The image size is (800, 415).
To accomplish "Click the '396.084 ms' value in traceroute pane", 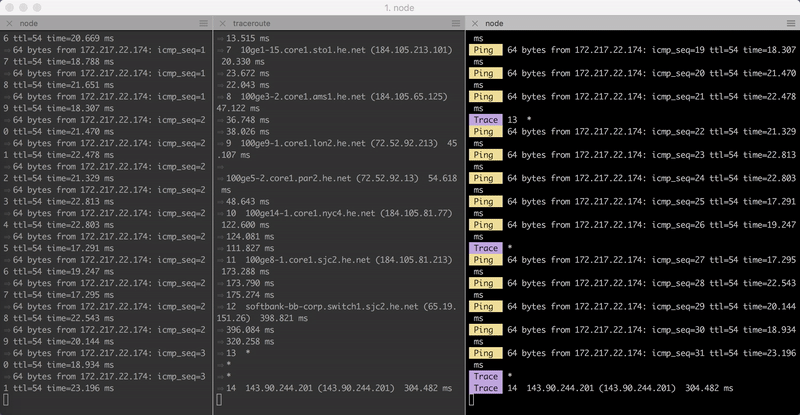I will point(250,330).
